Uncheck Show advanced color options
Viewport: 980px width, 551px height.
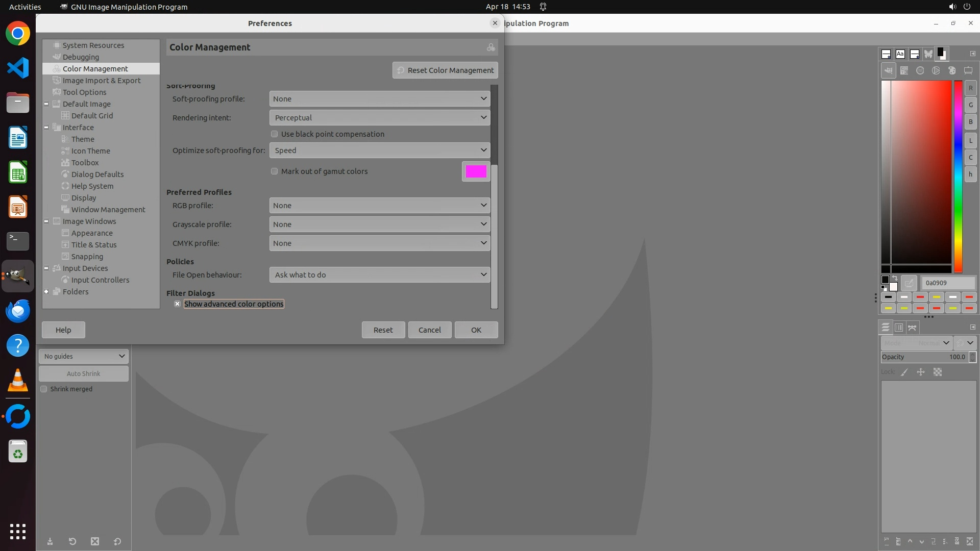[177, 304]
